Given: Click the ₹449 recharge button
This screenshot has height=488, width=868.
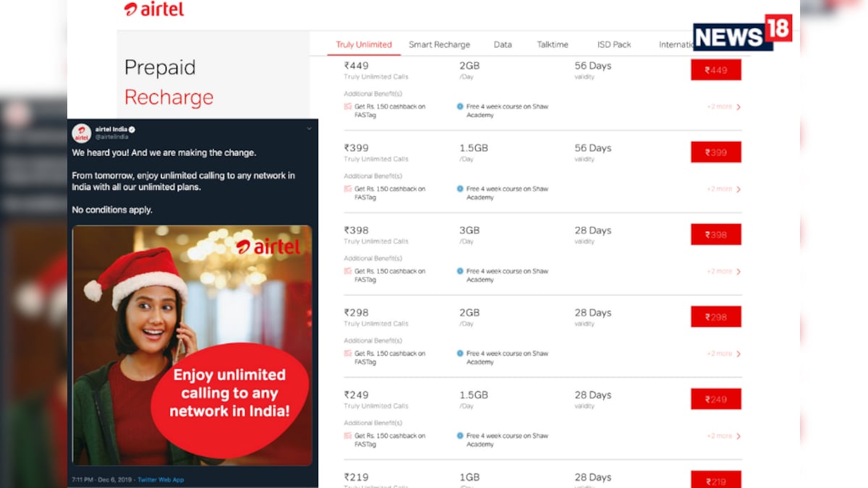Looking at the screenshot, I should (x=715, y=69).
